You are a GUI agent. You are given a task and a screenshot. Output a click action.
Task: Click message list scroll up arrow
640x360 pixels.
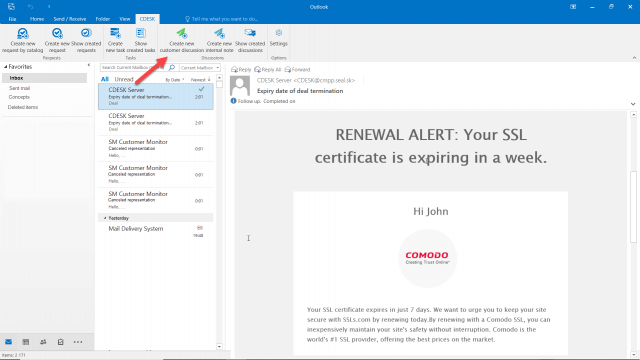[219, 77]
